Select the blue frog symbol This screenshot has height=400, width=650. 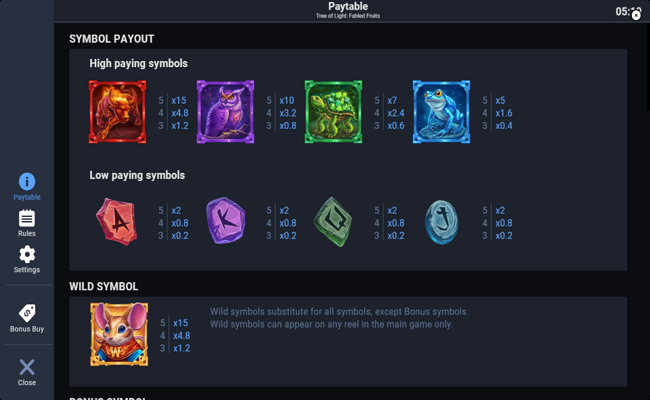point(441,112)
